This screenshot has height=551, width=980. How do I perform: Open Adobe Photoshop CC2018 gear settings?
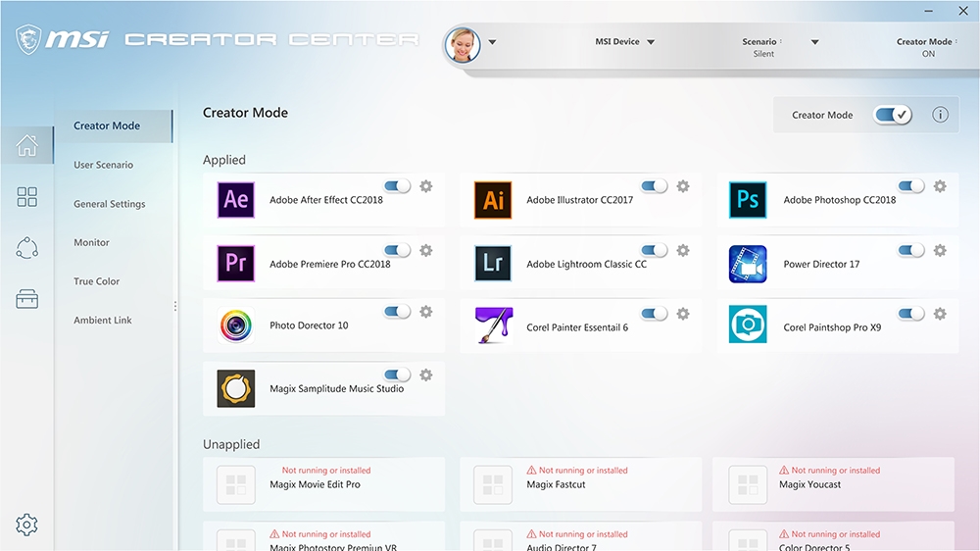(x=940, y=186)
